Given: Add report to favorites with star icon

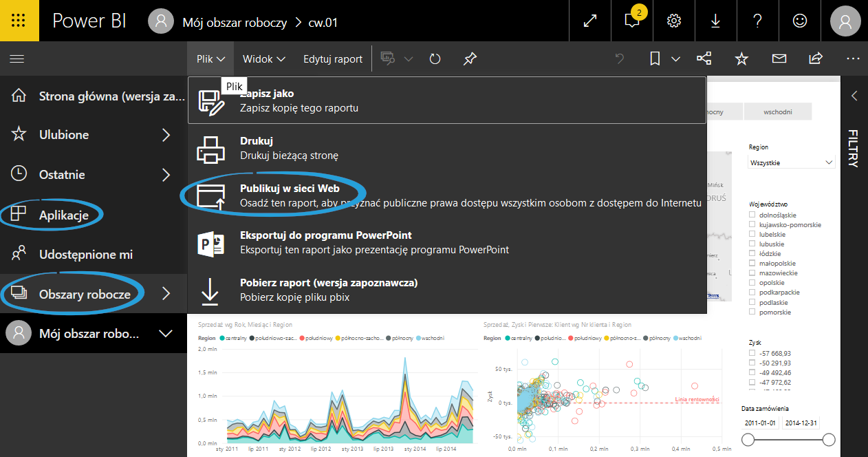Looking at the screenshot, I should pos(741,59).
